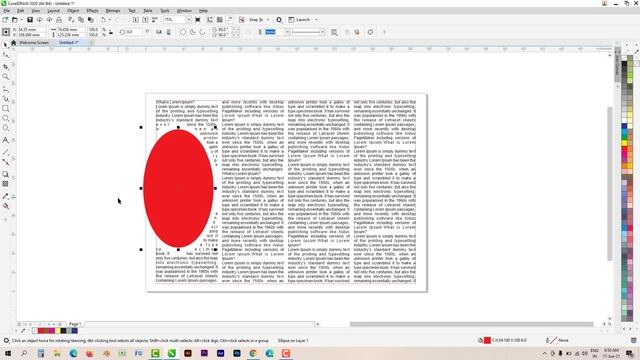Image resolution: width=640 pixels, height=360 pixels.
Task: Toggle Show Guidelines in toolbar
Action: coord(229,20)
